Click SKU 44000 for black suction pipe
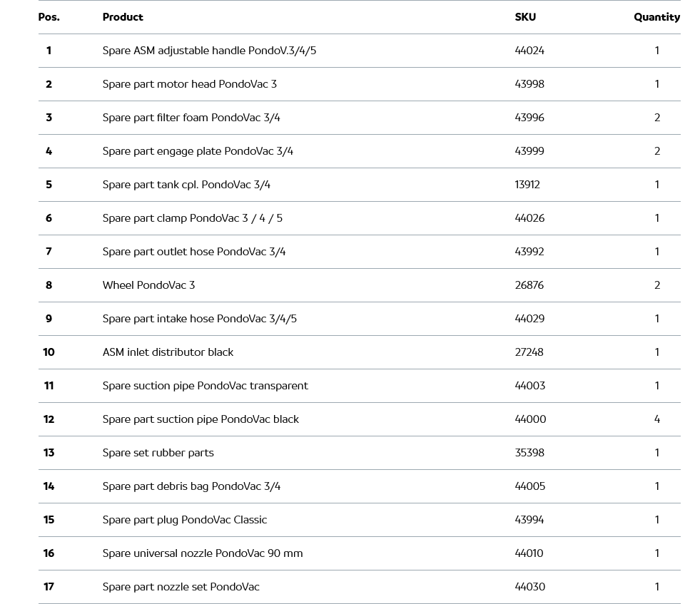The width and height of the screenshot is (700, 604). click(530, 419)
